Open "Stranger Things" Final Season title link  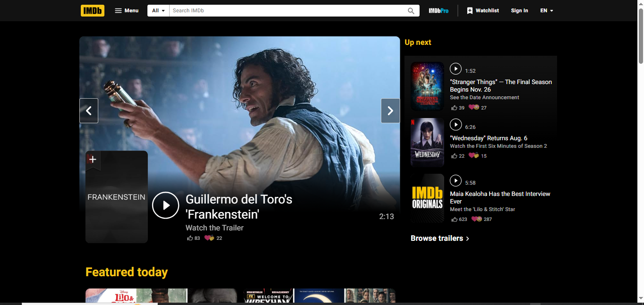click(x=501, y=85)
